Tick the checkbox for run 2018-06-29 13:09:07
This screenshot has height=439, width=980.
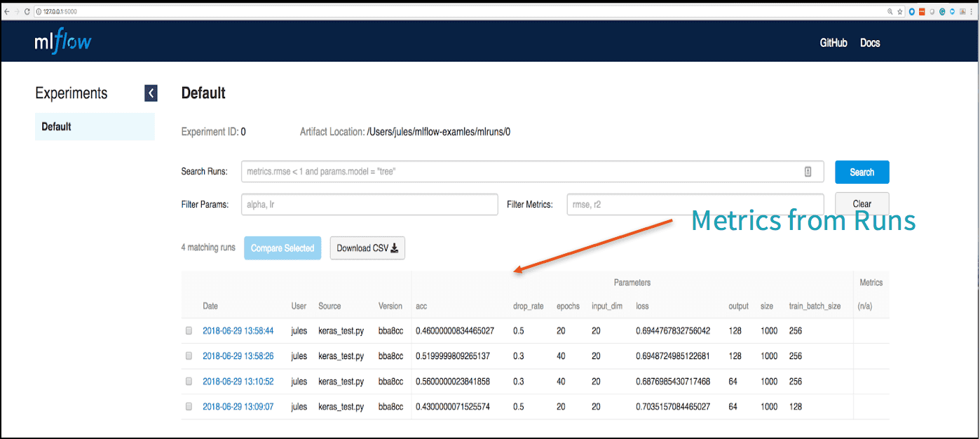pyautogui.click(x=189, y=406)
